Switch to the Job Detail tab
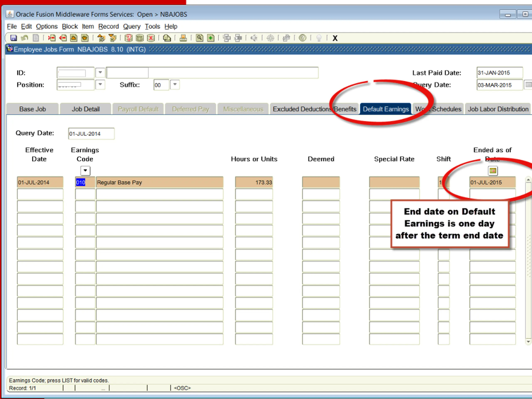The height and width of the screenshot is (399, 532). (86, 109)
